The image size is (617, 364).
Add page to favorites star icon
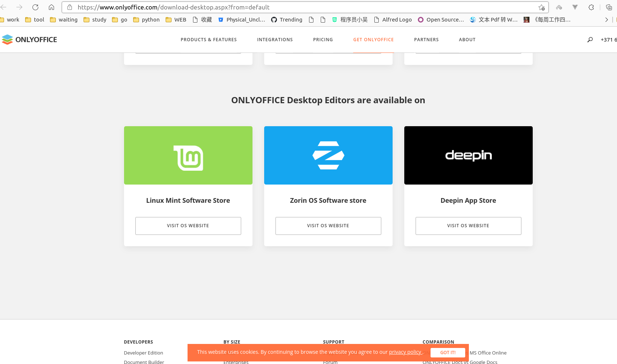tap(541, 7)
